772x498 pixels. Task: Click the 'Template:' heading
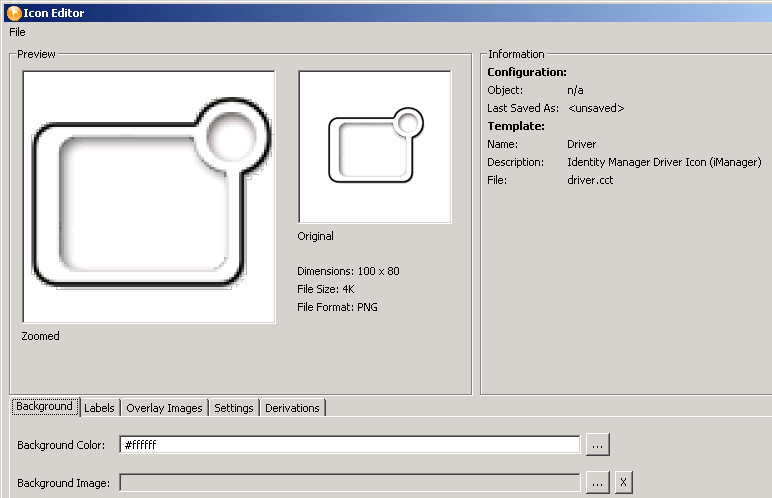coord(516,126)
